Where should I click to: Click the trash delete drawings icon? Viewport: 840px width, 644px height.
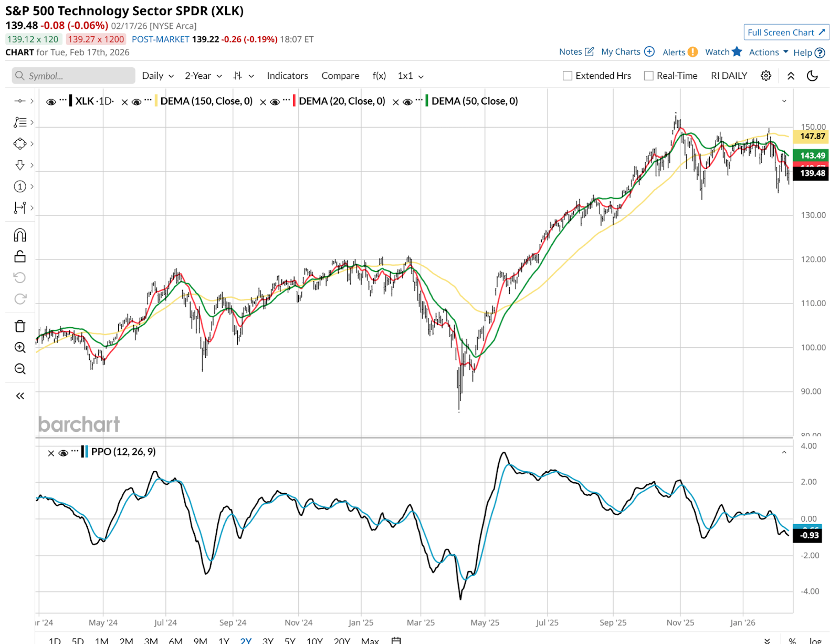20,326
